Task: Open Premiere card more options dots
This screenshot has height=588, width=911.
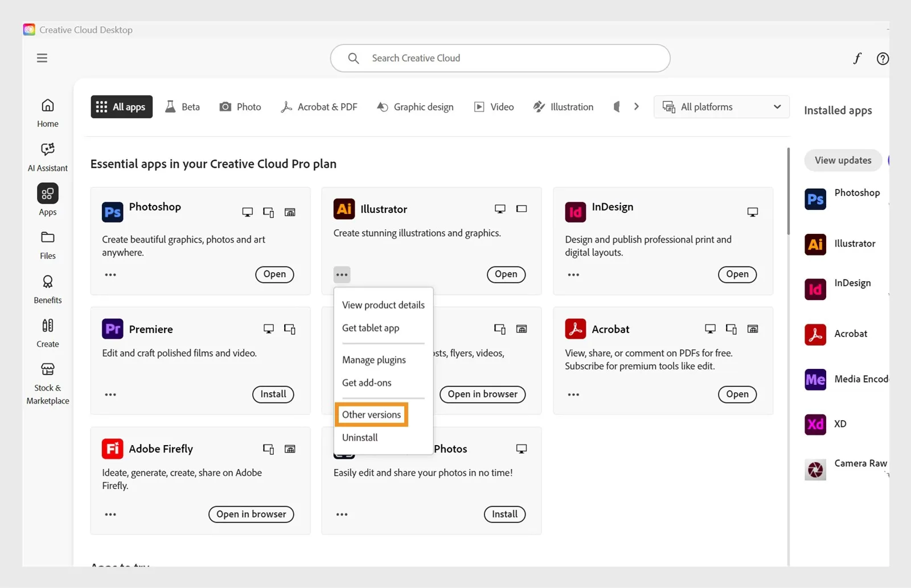Action: [x=110, y=394]
